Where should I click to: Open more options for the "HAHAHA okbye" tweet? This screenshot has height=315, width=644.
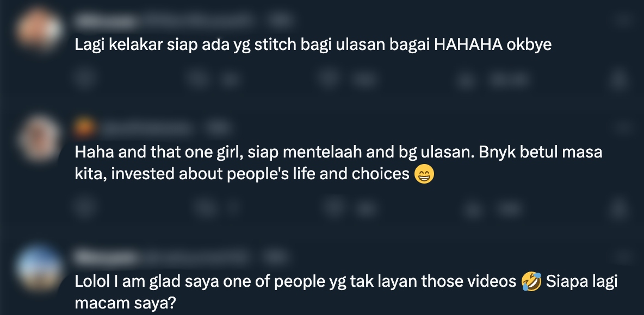[624, 19]
